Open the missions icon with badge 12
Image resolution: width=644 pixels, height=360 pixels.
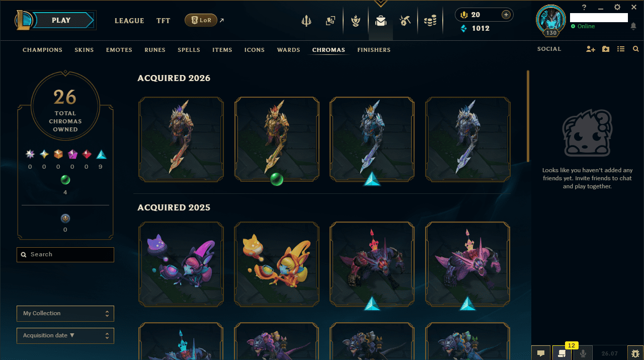point(562,353)
